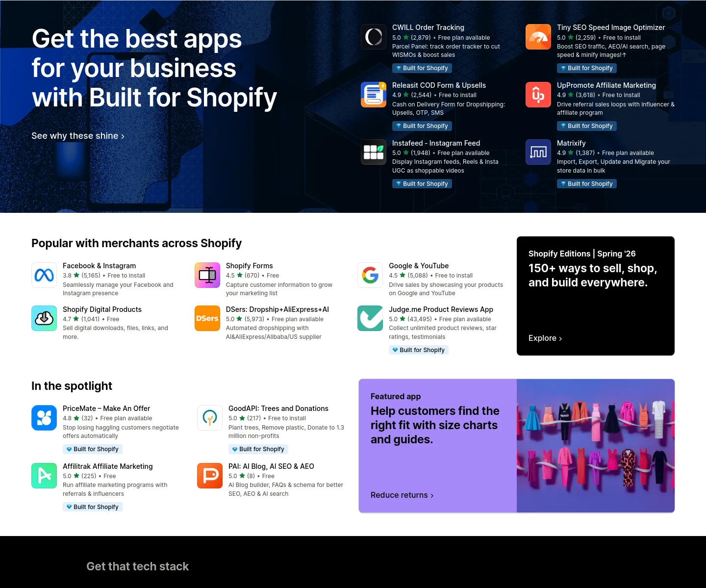Image resolution: width=706 pixels, height=588 pixels.
Task: Click the Affilitrak Affiliate Marketing icon
Action: [x=44, y=476]
